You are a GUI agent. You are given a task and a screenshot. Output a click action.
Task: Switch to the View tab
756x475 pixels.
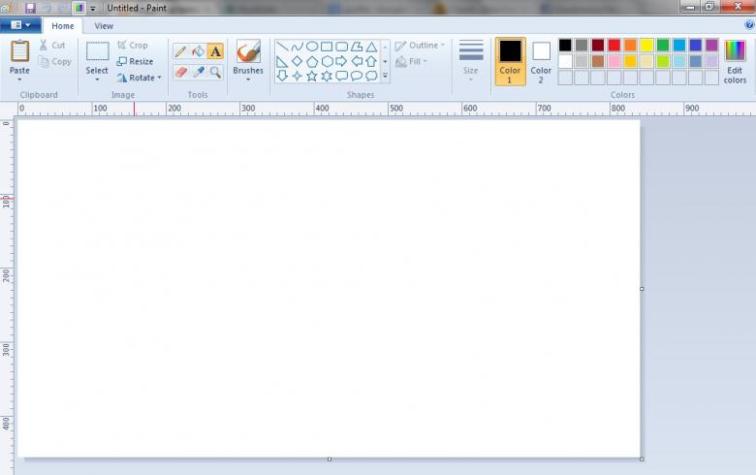[x=103, y=26]
